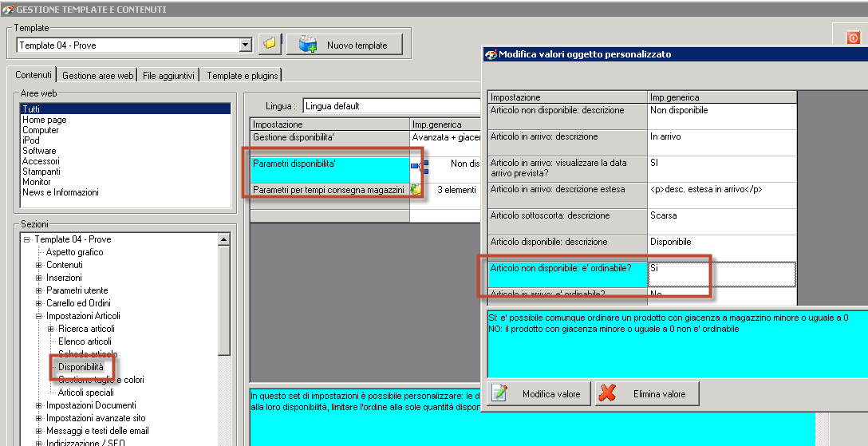Viewport: 868px width, 446px height.
Task: Expand the Ricerca articoli tree node
Action: tap(51, 329)
